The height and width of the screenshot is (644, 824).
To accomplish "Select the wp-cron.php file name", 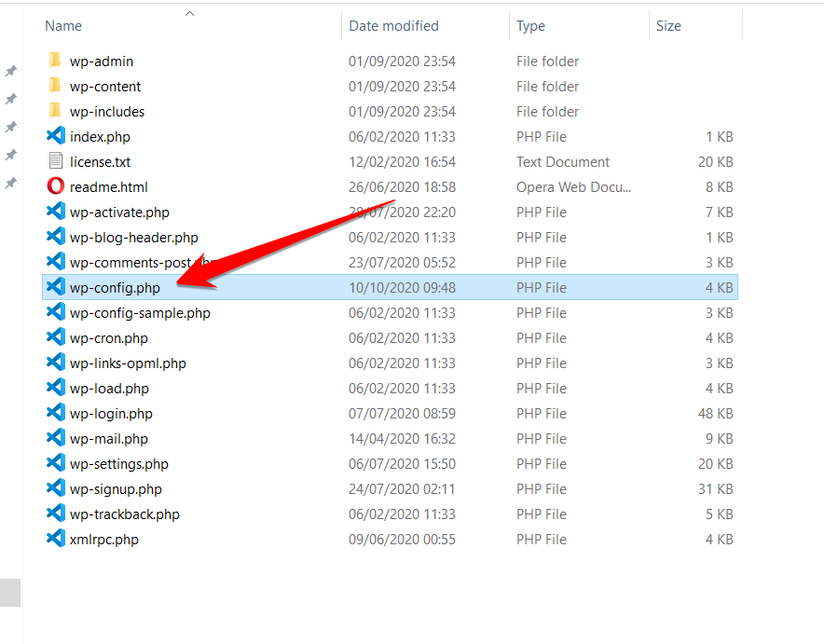I will pyautogui.click(x=109, y=338).
